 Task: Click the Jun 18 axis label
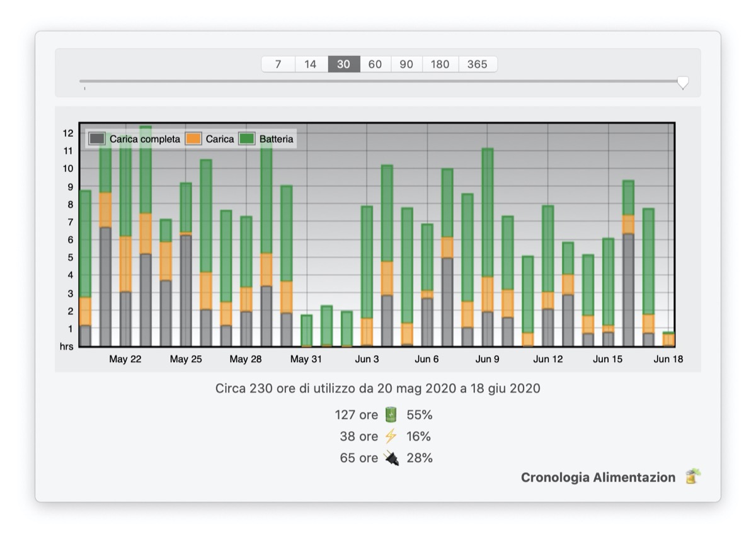668,359
